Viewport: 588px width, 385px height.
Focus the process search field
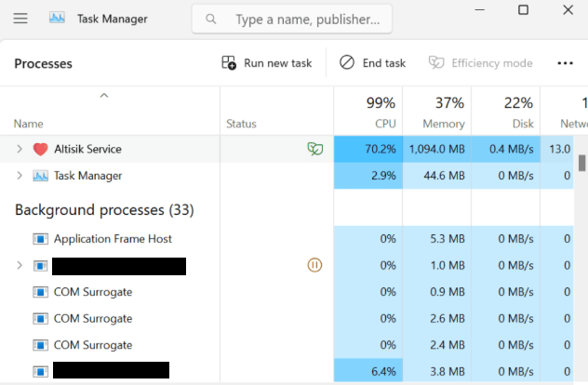click(x=292, y=20)
